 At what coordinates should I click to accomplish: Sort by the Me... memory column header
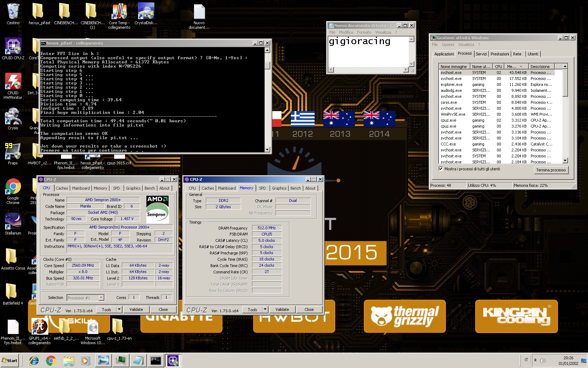516,67
